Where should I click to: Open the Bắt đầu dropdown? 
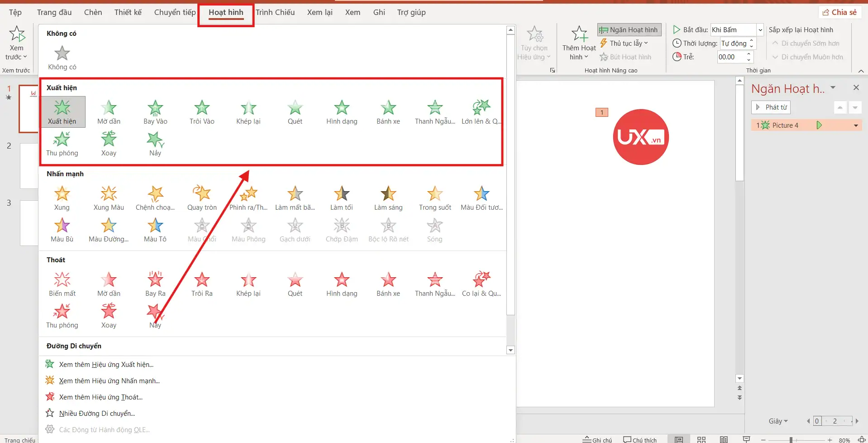tap(760, 30)
